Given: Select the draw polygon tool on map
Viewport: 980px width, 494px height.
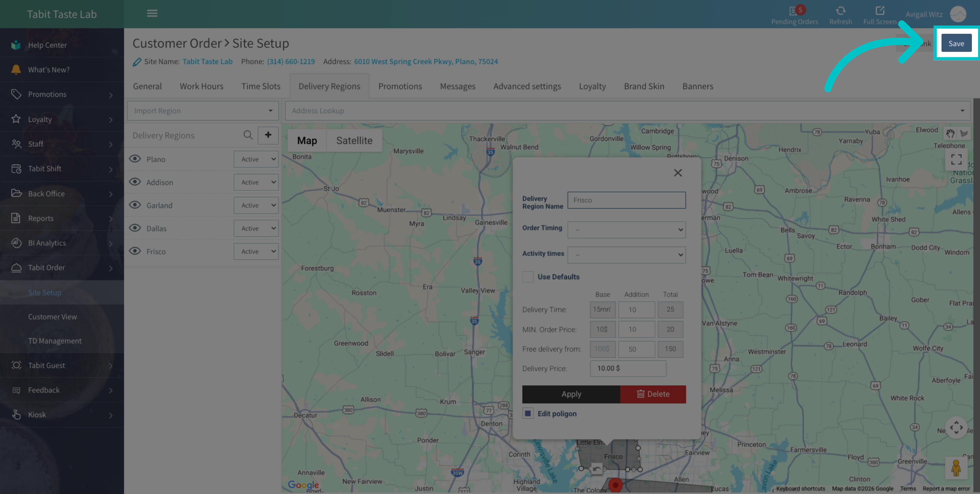Looking at the screenshot, I should 964,133.
